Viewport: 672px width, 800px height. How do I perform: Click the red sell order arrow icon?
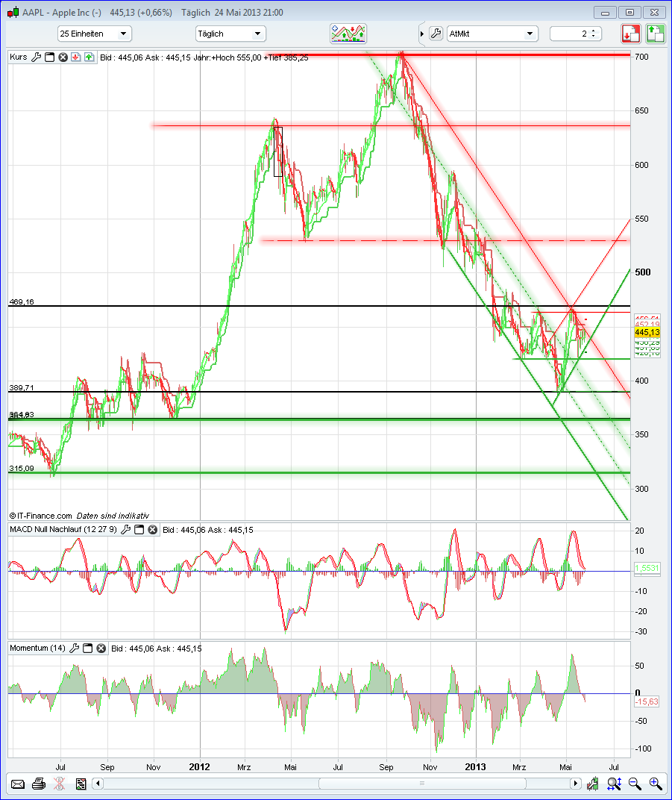tap(630, 33)
